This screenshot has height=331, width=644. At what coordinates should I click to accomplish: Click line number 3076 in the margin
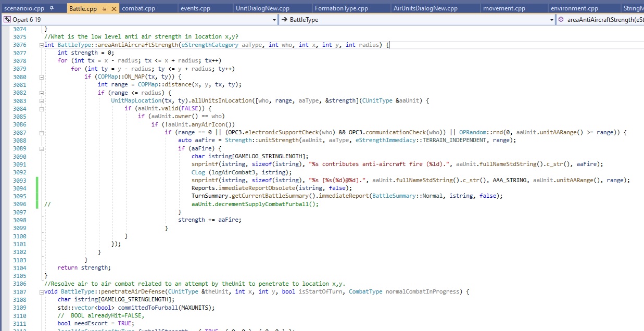tap(19, 45)
